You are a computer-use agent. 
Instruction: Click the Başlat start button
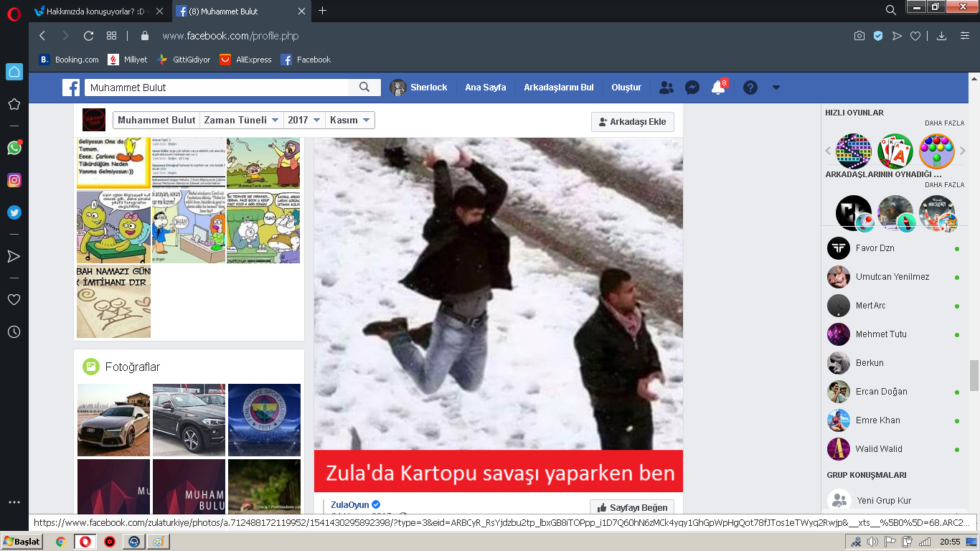[22, 541]
